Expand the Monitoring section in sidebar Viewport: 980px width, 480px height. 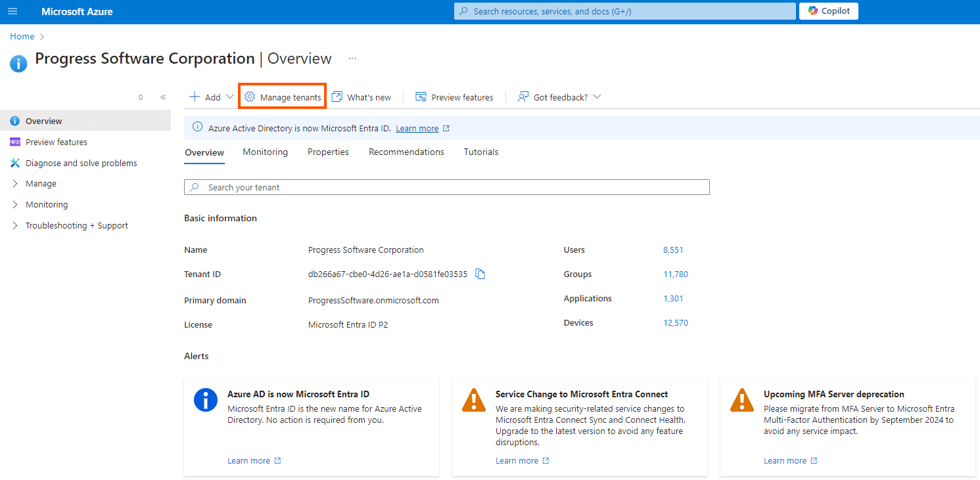point(15,205)
